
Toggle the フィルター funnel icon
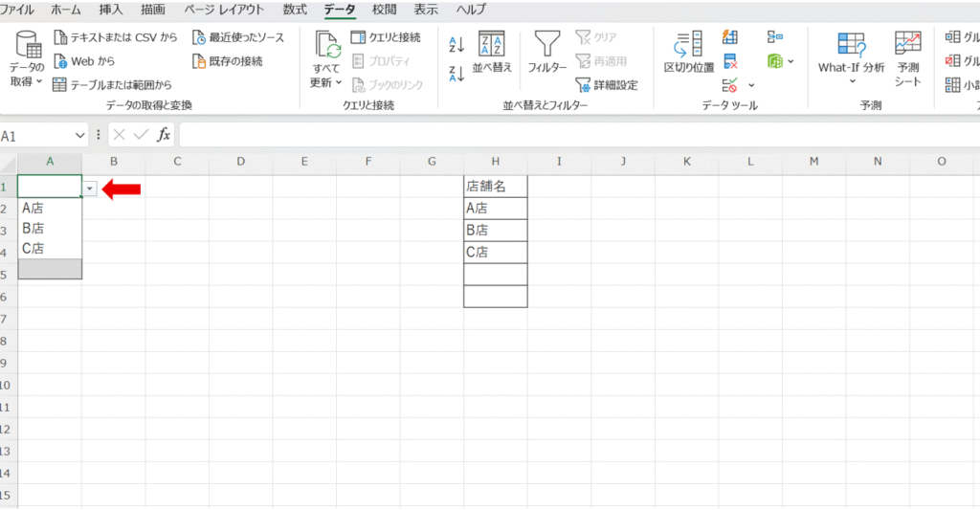tap(546, 53)
